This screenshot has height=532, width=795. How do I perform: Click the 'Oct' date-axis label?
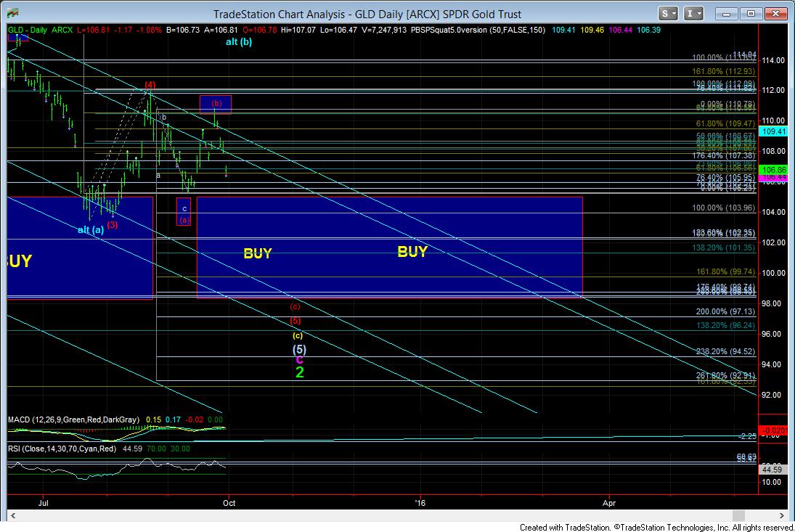(x=229, y=503)
